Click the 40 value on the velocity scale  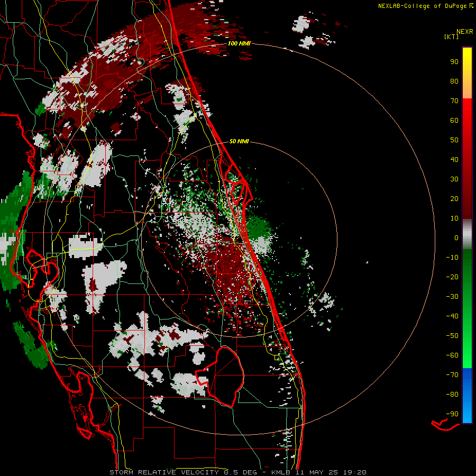coord(454,159)
